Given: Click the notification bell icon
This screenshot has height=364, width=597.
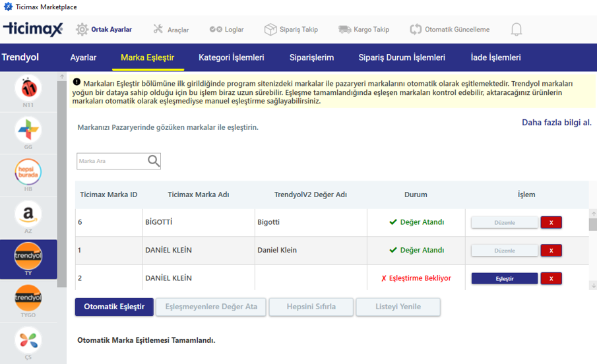Looking at the screenshot, I should tap(517, 29).
